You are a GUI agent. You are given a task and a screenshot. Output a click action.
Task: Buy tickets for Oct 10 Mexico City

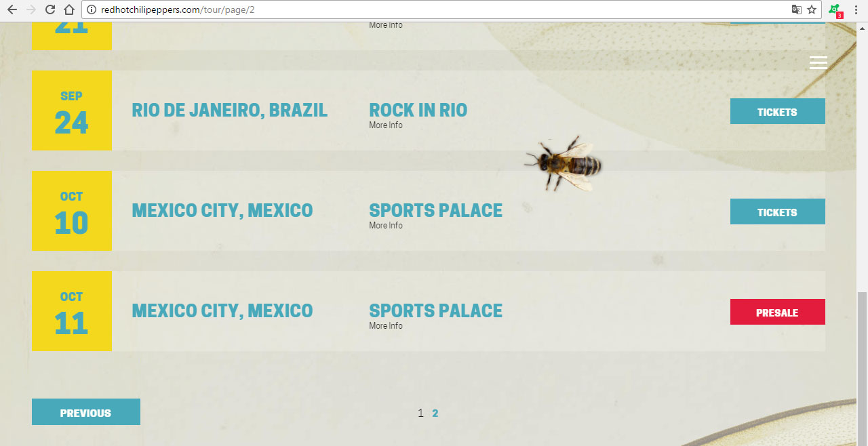[778, 211]
